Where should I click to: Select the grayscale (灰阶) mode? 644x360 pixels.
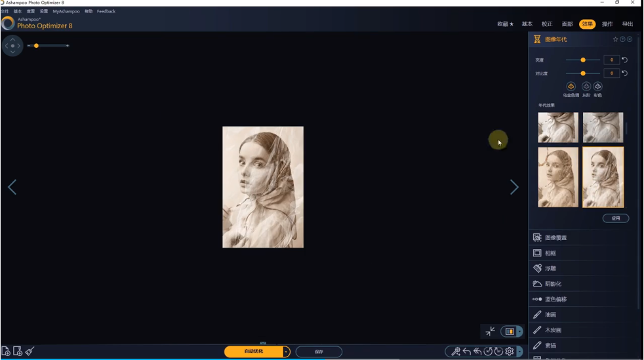point(586,87)
